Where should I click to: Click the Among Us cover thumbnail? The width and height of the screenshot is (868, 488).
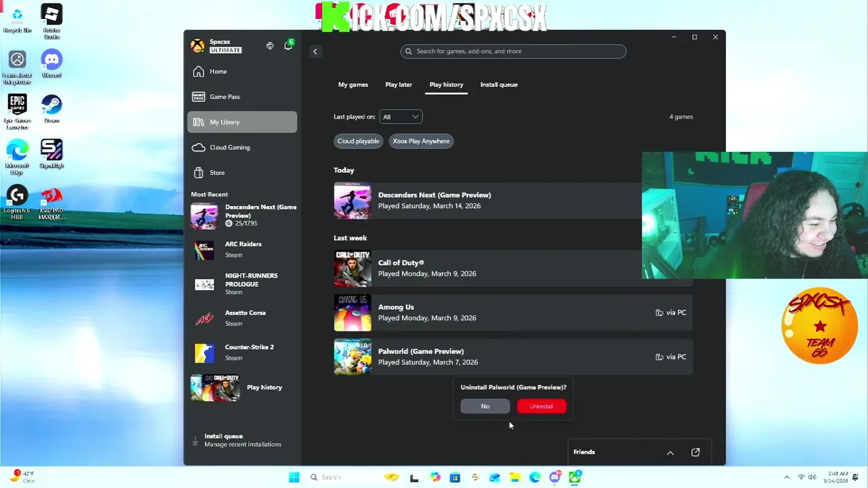(353, 312)
